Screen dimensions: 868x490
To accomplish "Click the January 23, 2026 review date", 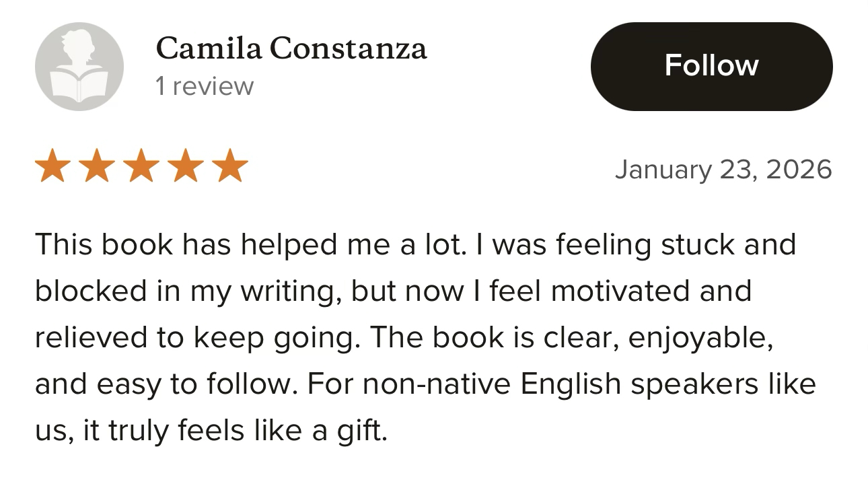I will click(x=723, y=169).
